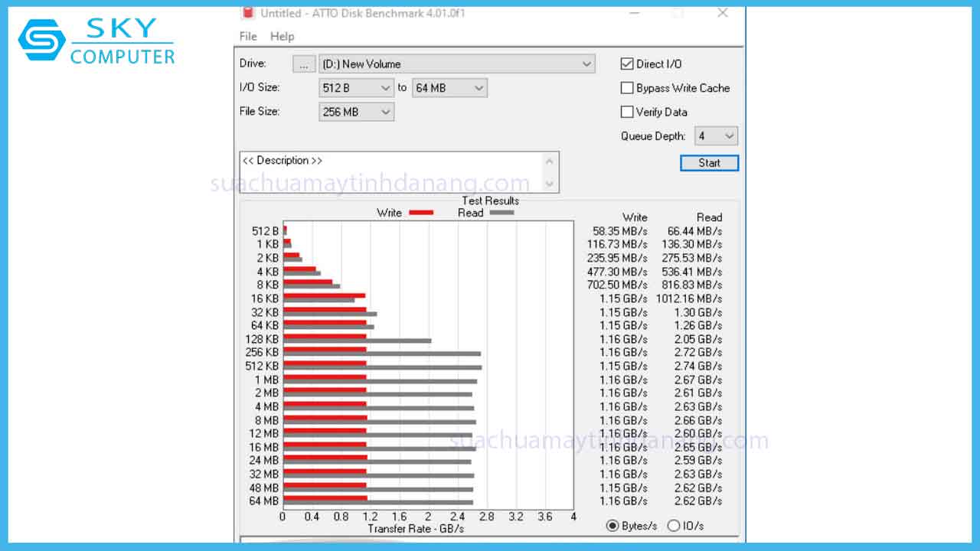The width and height of the screenshot is (980, 551).
Task: Click the 275.53 MB/s read value
Action: 691,258
